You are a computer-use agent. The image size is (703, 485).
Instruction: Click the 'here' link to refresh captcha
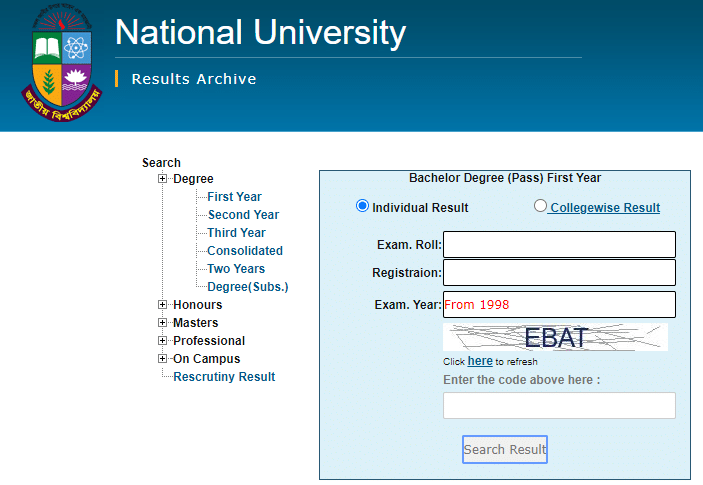point(480,361)
